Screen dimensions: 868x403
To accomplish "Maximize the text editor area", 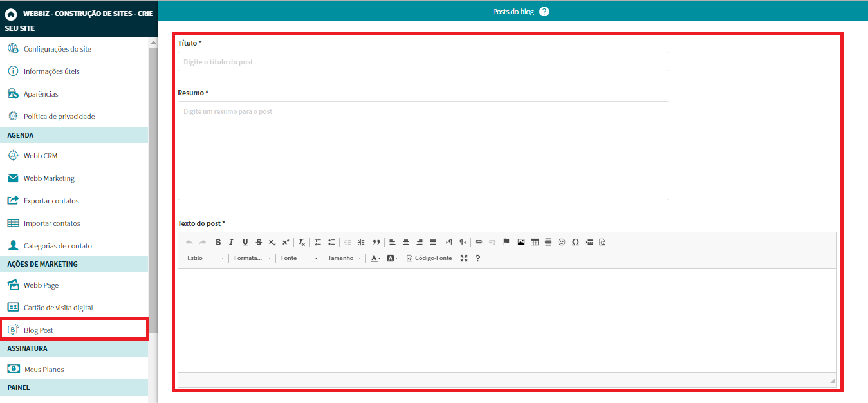I will coord(464,258).
